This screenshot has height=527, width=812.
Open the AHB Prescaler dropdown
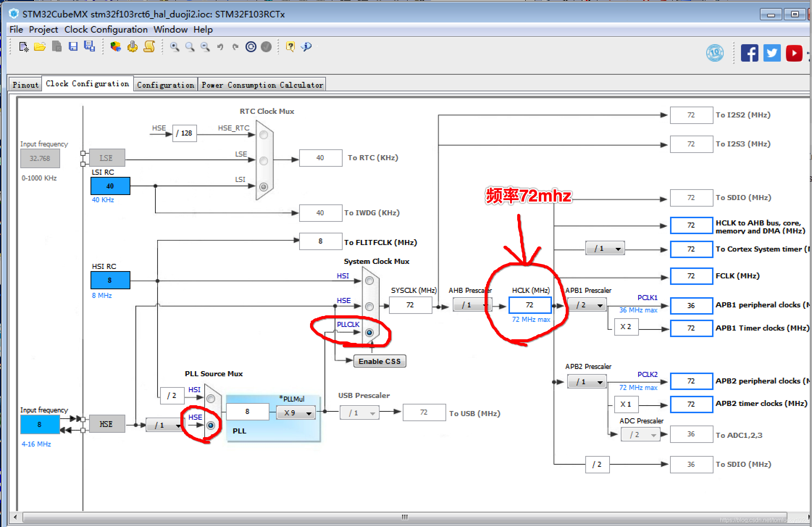tap(472, 305)
